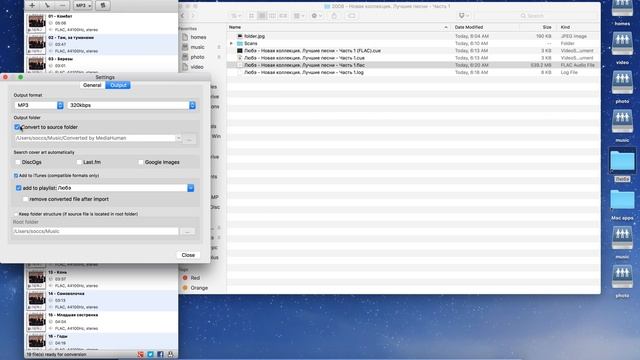Click the last status bar icon after Facebook
The height and width of the screenshot is (360, 640).
coord(170,355)
